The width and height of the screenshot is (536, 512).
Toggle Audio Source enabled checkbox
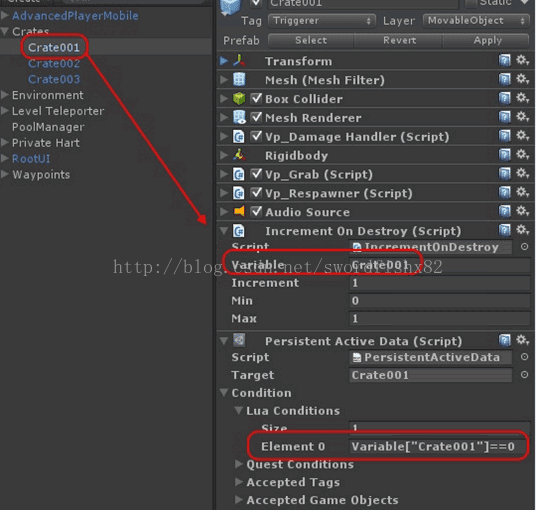pyautogui.click(x=256, y=211)
